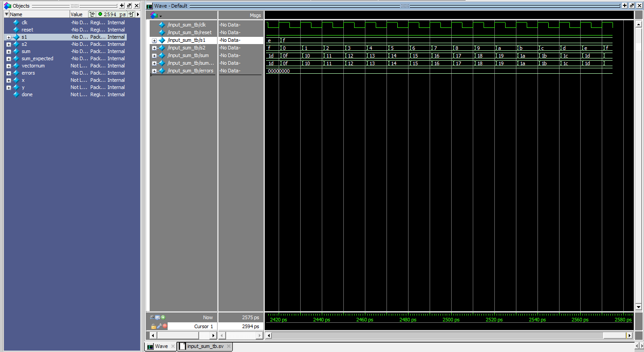The width and height of the screenshot is (644, 352).
Task: Jump to next transition in Objects header
Action: [x=131, y=14]
